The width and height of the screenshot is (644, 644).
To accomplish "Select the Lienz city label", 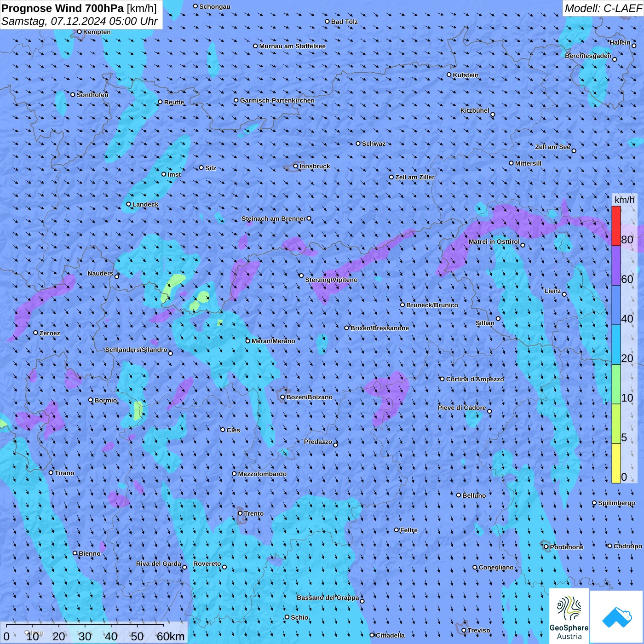I will pos(552,291).
